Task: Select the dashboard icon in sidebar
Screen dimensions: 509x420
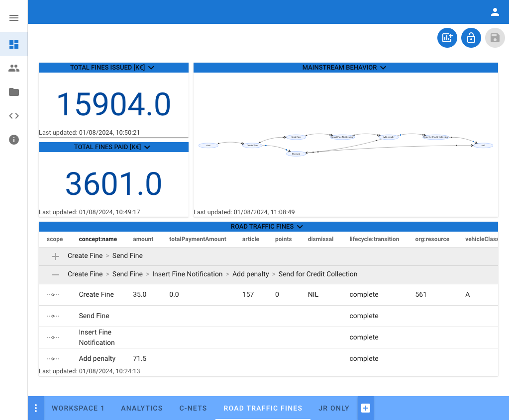Action: (x=14, y=44)
